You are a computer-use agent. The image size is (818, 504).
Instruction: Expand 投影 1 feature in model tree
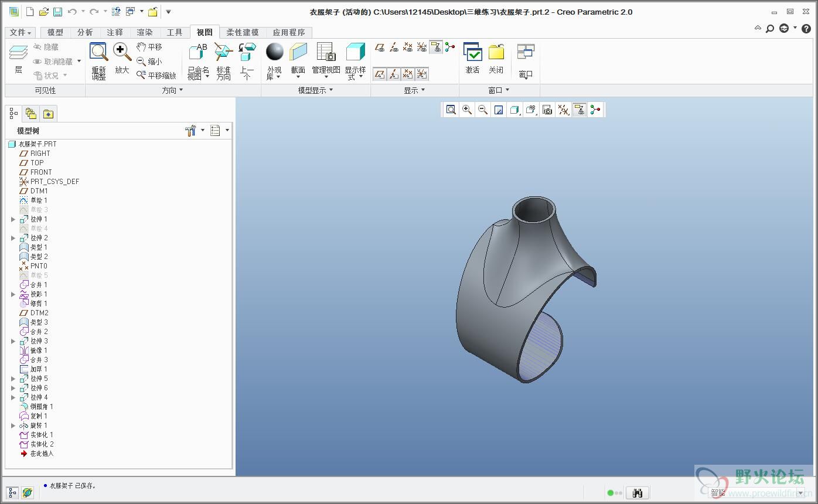pos(13,294)
